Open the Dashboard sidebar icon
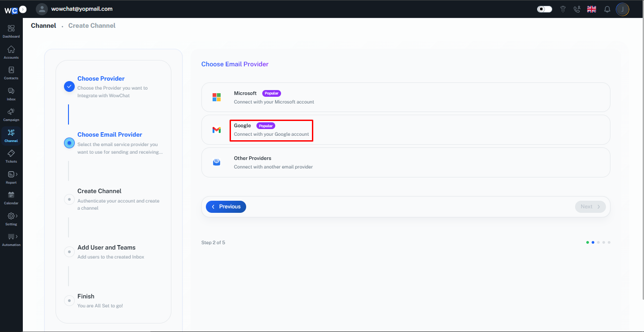The height and width of the screenshot is (332, 644). 11,31
